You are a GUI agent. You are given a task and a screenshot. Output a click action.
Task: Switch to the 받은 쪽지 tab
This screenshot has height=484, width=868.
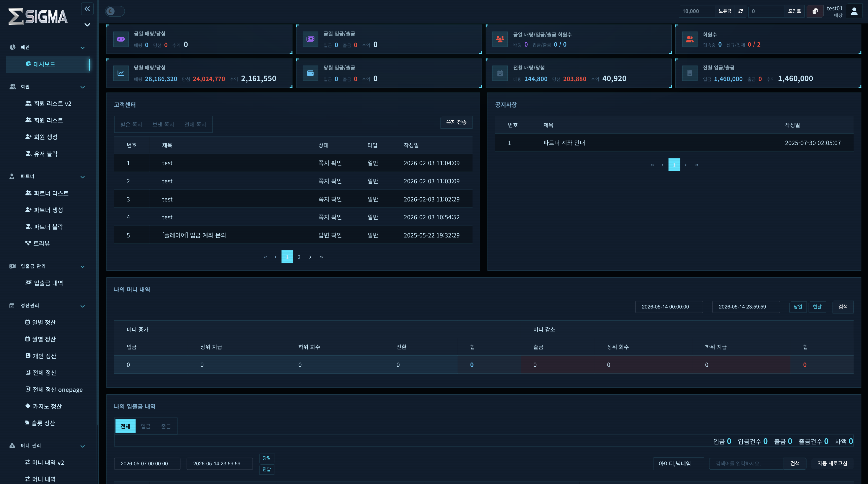pyautogui.click(x=131, y=124)
